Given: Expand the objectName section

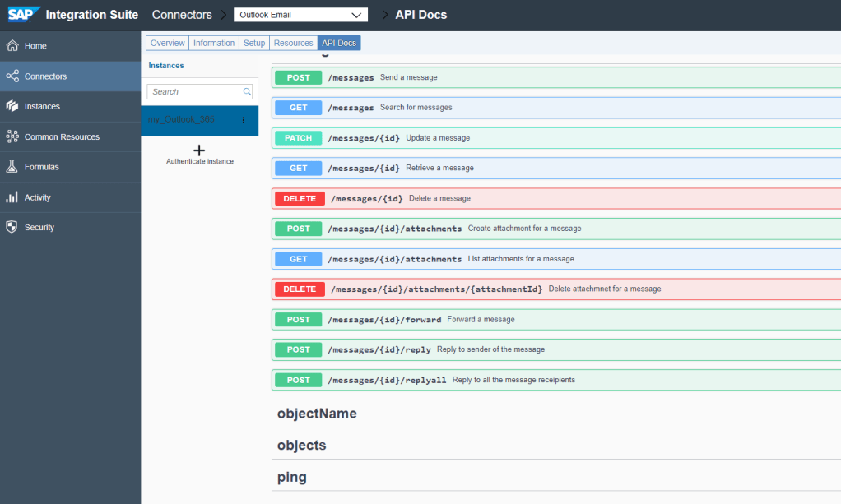Looking at the screenshot, I should [317, 414].
